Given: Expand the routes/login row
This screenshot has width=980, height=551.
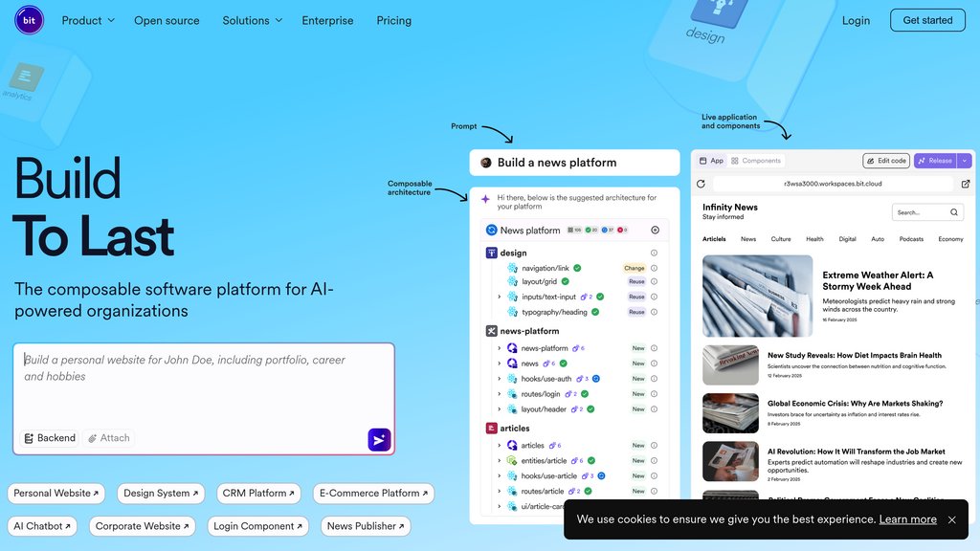Looking at the screenshot, I should pos(499,394).
